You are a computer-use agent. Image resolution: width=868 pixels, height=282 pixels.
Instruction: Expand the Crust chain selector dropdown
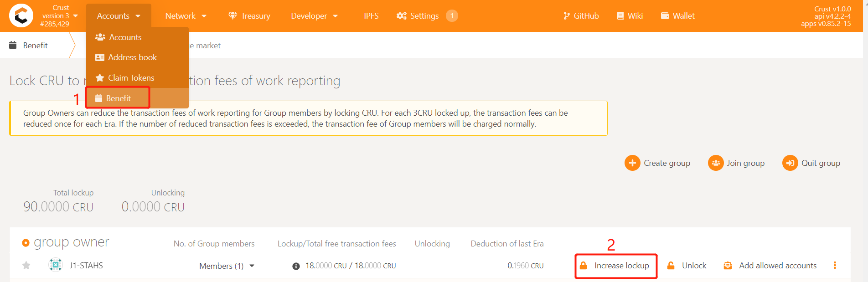point(76,16)
